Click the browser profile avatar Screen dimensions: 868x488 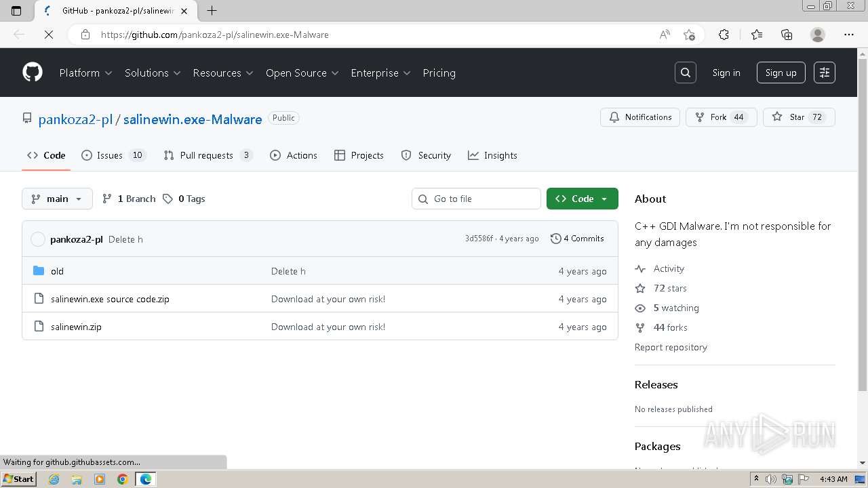point(818,35)
